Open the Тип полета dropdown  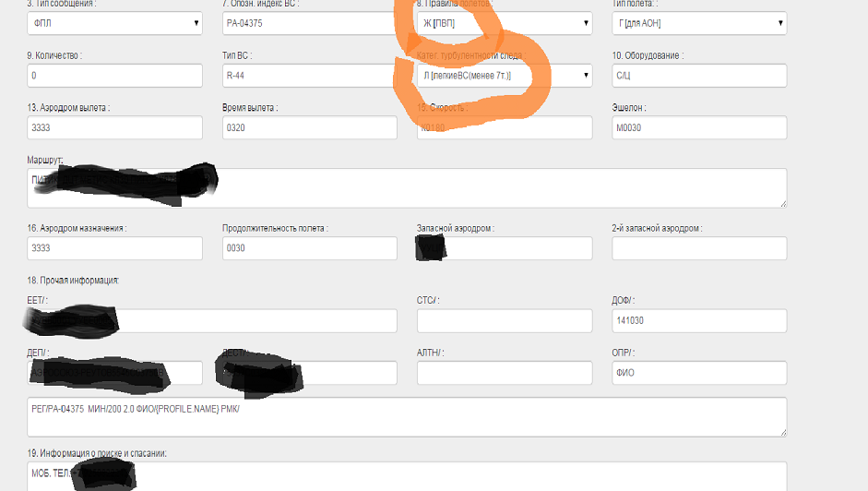[698, 23]
